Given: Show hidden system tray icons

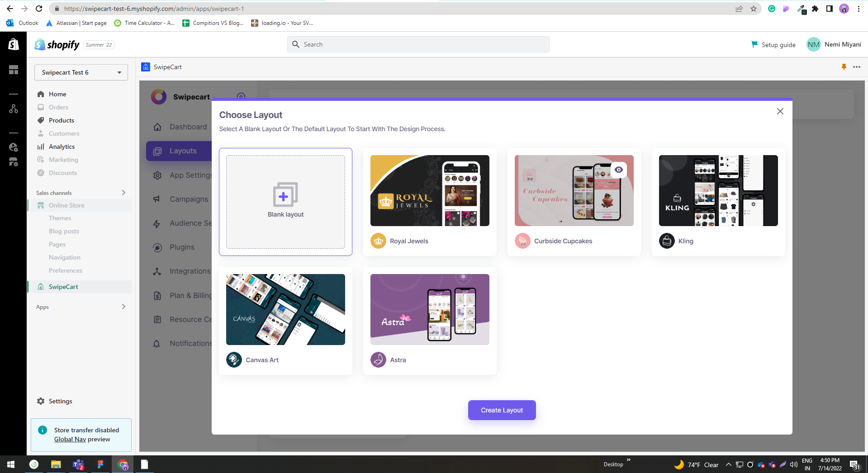Looking at the screenshot, I should coord(728,464).
